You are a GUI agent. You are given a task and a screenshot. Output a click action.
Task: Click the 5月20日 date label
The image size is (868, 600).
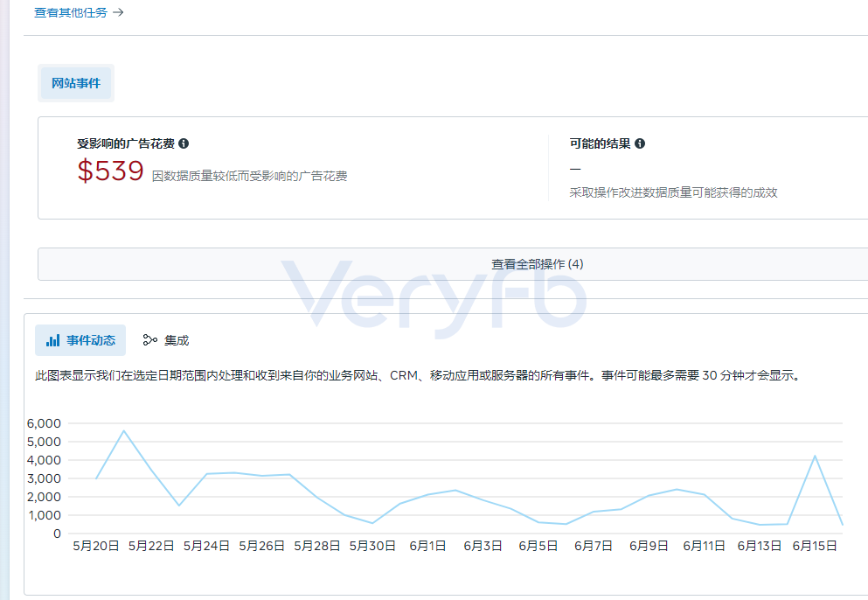point(96,547)
